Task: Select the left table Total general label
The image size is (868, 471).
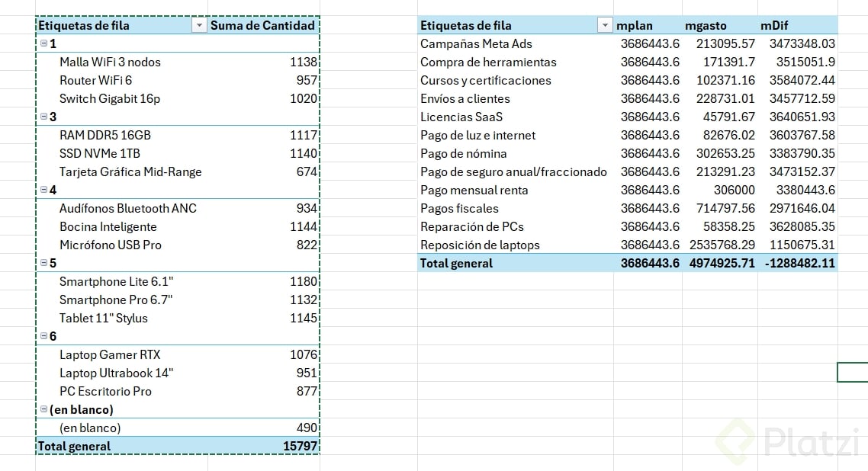Action: [74, 446]
